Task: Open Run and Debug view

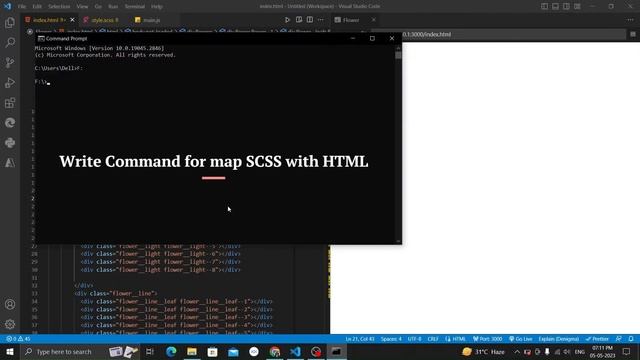Action: pyautogui.click(x=10, y=82)
